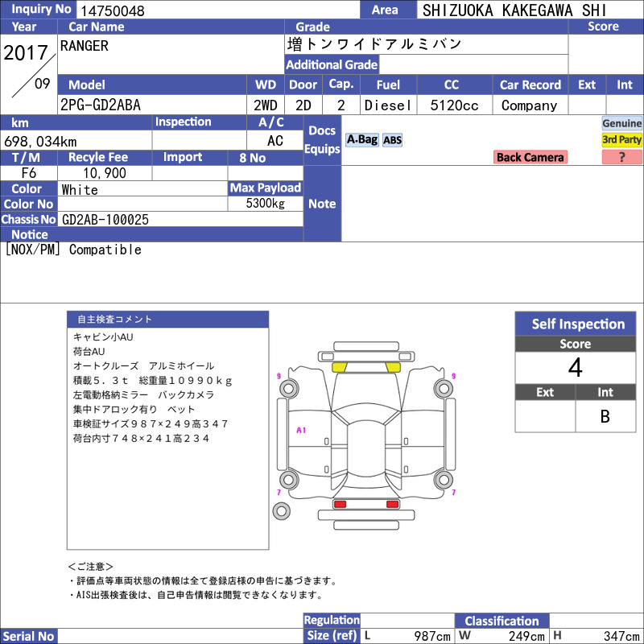Image resolution: width=644 pixels, height=644 pixels.
Task: Click the NOX/PM Compatible notice
Action: [x=73, y=250]
